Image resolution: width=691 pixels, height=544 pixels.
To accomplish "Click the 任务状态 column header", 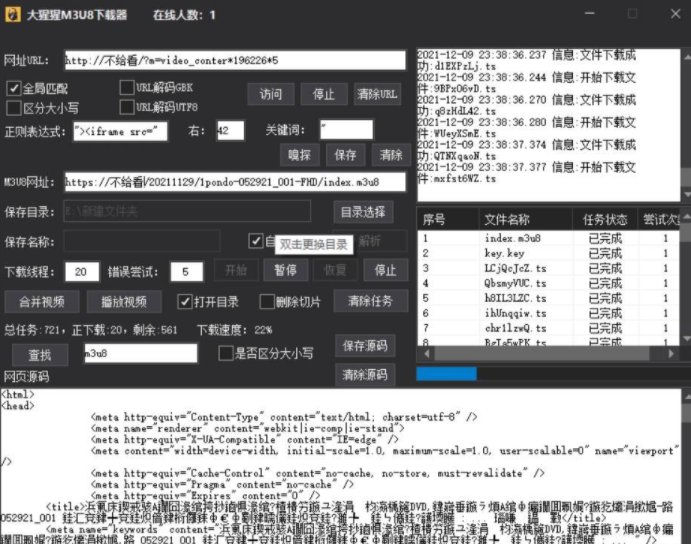I will pyautogui.click(x=607, y=219).
